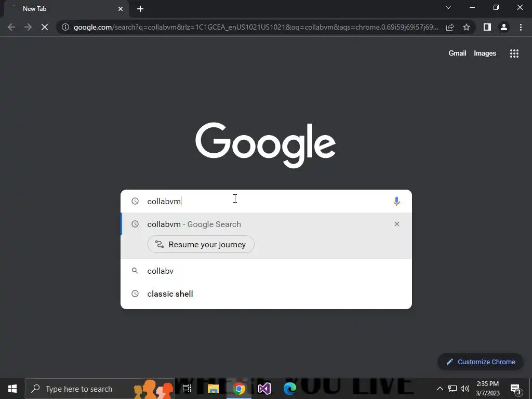Open the notification center icon

point(515,389)
